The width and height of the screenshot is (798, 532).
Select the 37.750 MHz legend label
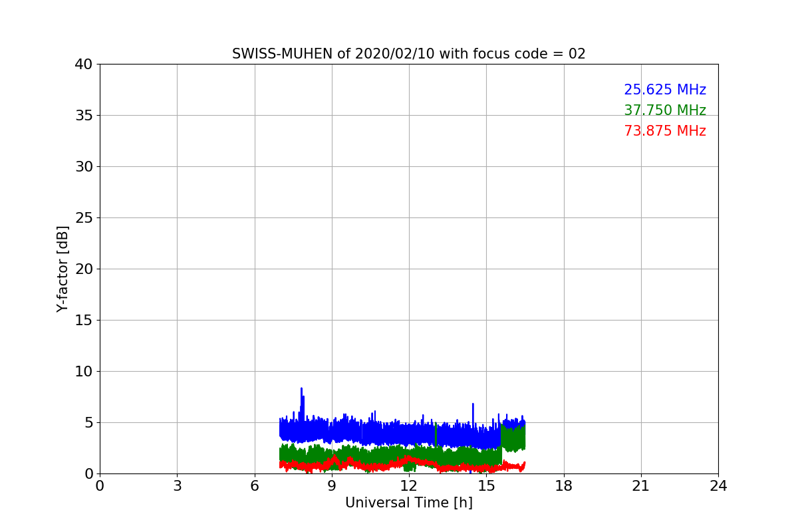click(665, 110)
